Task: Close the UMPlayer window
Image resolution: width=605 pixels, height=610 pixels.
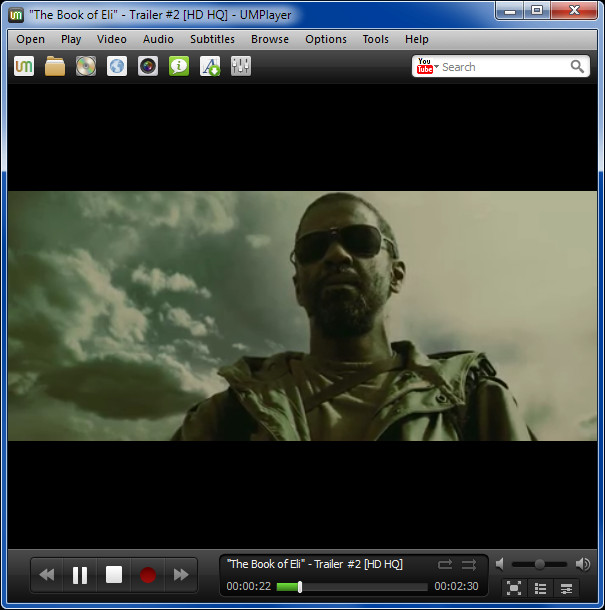Action: 574,11
